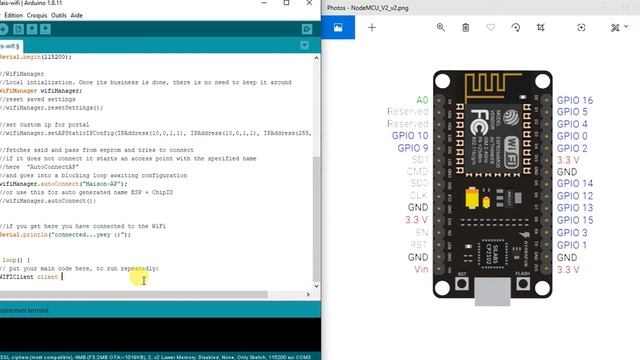Click the focus frame icon in Photos toolbar

click(x=581, y=27)
